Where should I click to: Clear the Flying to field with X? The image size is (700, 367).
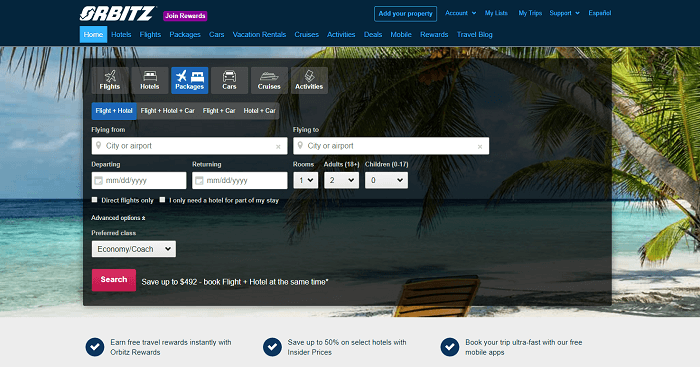pyautogui.click(x=480, y=146)
